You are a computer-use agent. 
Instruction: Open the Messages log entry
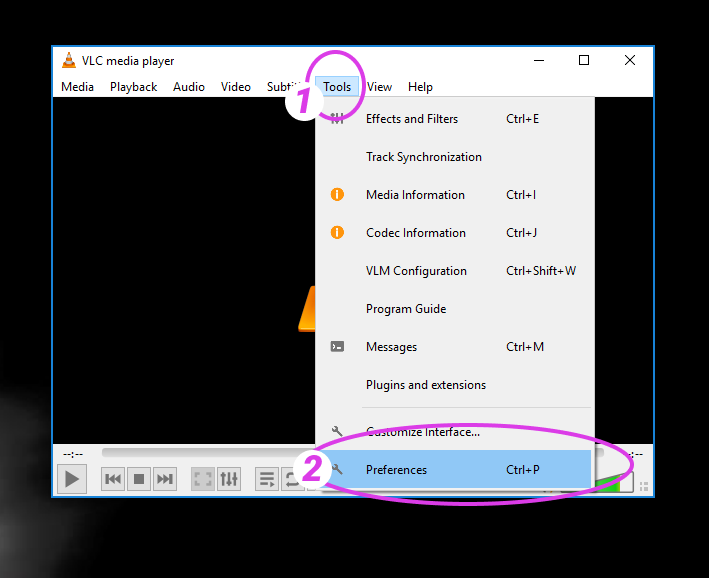[x=391, y=347]
